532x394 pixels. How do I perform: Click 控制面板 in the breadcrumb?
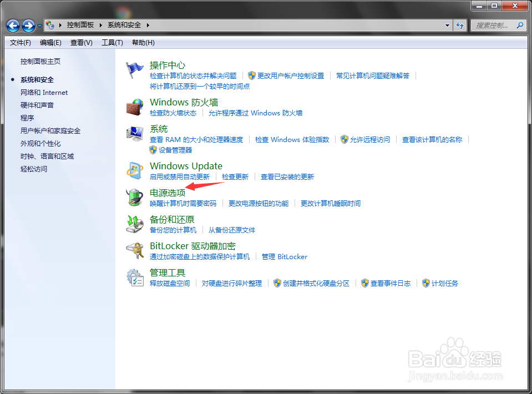[x=80, y=25]
